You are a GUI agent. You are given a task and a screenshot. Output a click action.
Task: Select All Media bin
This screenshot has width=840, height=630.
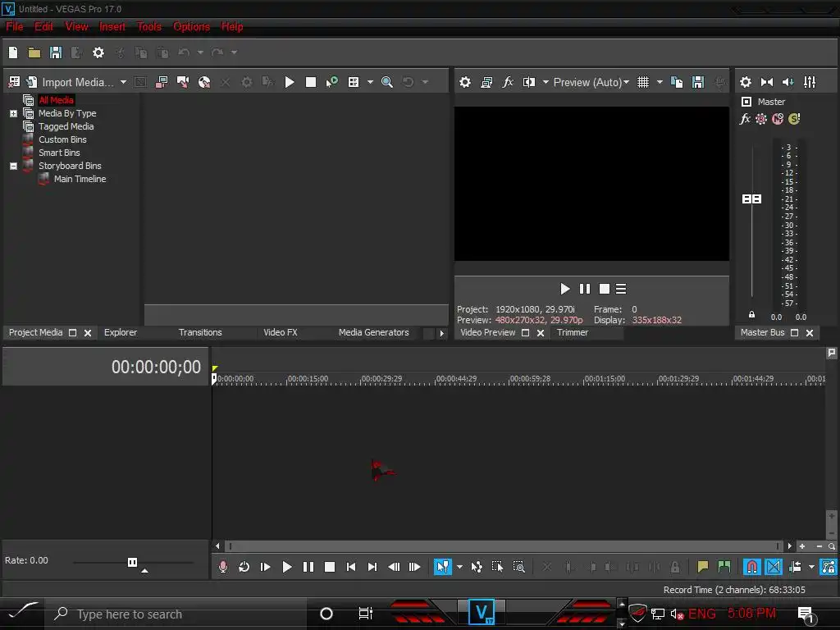57,100
